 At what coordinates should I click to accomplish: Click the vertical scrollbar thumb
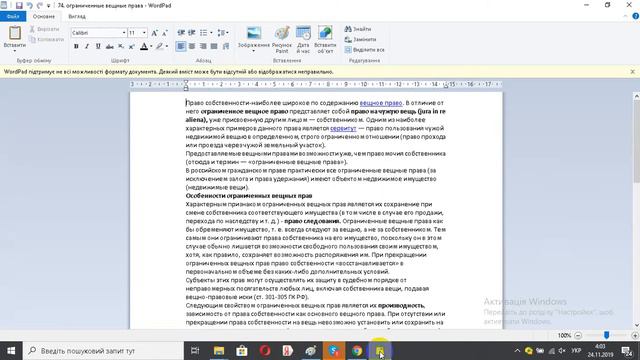click(636, 142)
